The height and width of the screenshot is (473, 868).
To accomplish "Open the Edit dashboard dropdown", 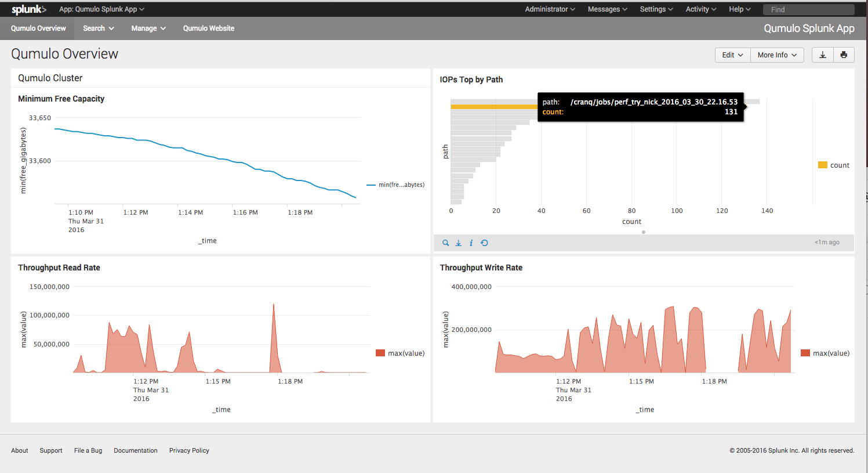I will tap(732, 55).
